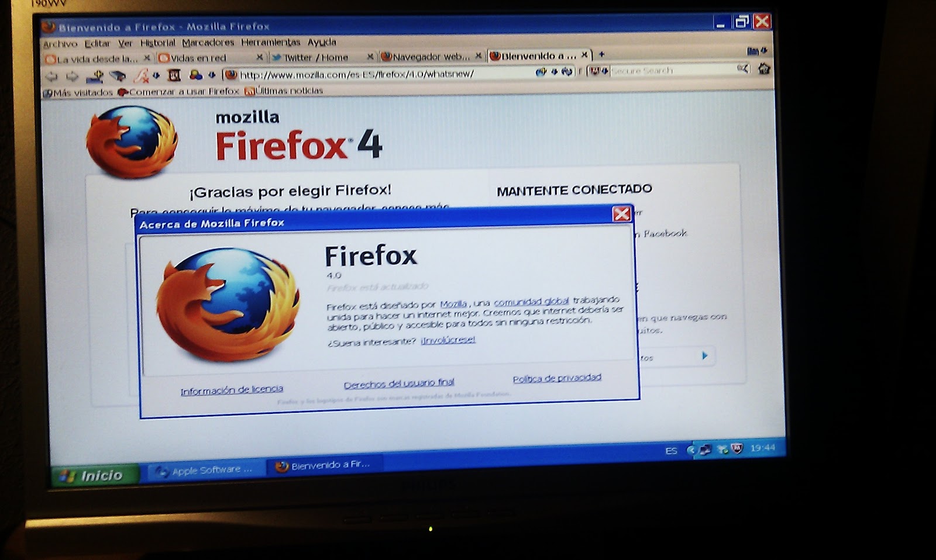The height and width of the screenshot is (560, 936).
Task: Open the Inicio start menu
Action: [x=94, y=475]
